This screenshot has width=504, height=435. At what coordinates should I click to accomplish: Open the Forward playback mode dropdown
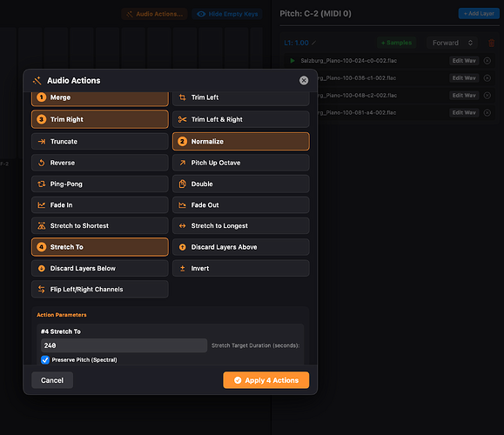pyautogui.click(x=452, y=43)
